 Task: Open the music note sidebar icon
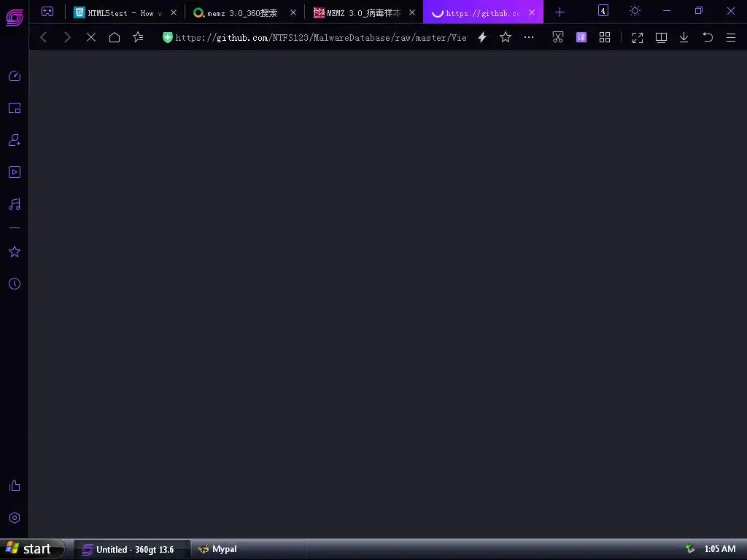[15, 204]
